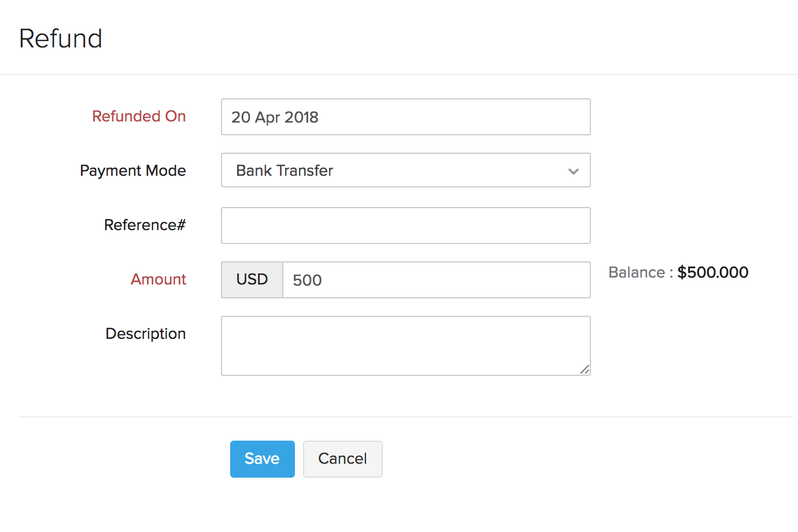Click the Balance amount $500.000
The height and width of the screenshot is (532, 798).
click(712, 272)
